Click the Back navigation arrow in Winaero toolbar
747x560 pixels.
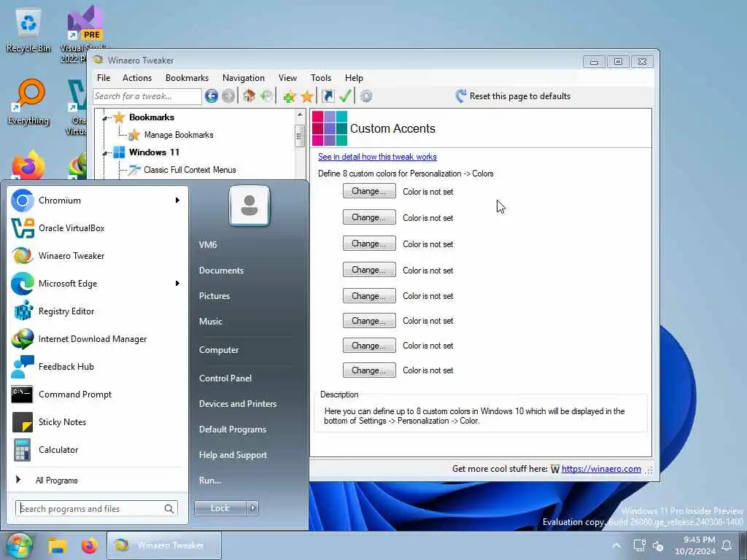212,96
